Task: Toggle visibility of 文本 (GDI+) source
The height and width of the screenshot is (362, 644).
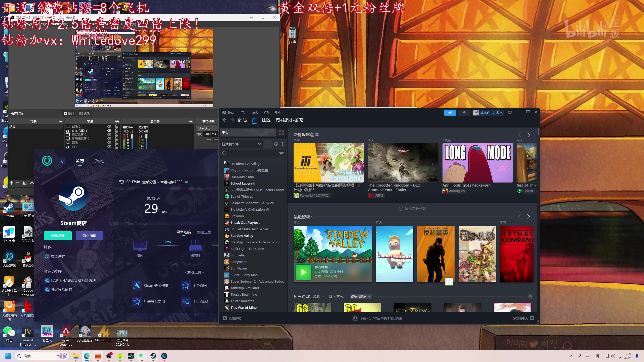Action: point(109,131)
